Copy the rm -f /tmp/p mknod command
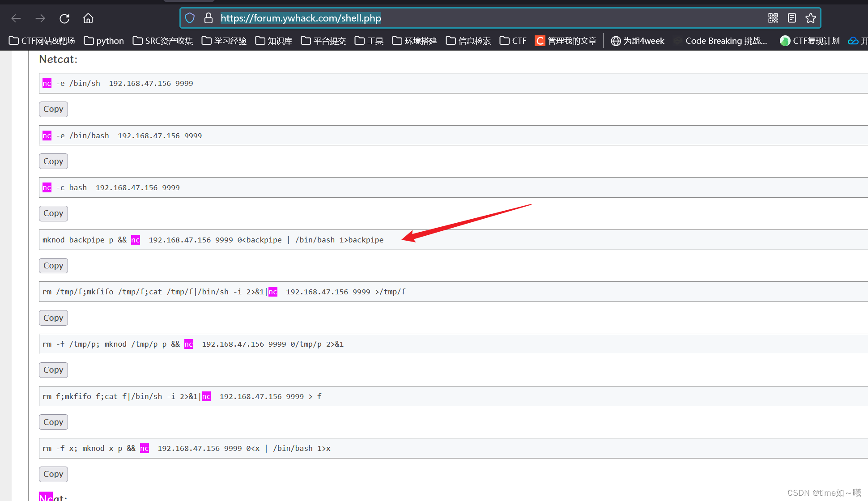 pyautogui.click(x=53, y=370)
